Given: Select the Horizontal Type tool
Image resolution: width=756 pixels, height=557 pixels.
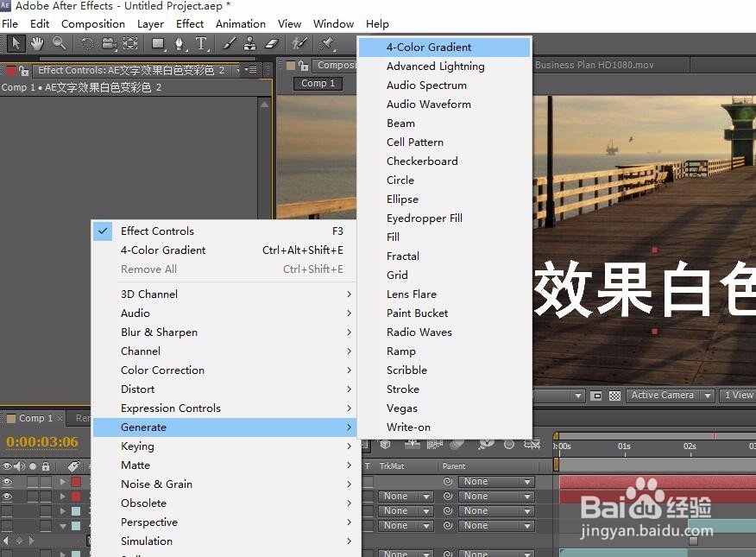Looking at the screenshot, I should click(x=202, y=44).
